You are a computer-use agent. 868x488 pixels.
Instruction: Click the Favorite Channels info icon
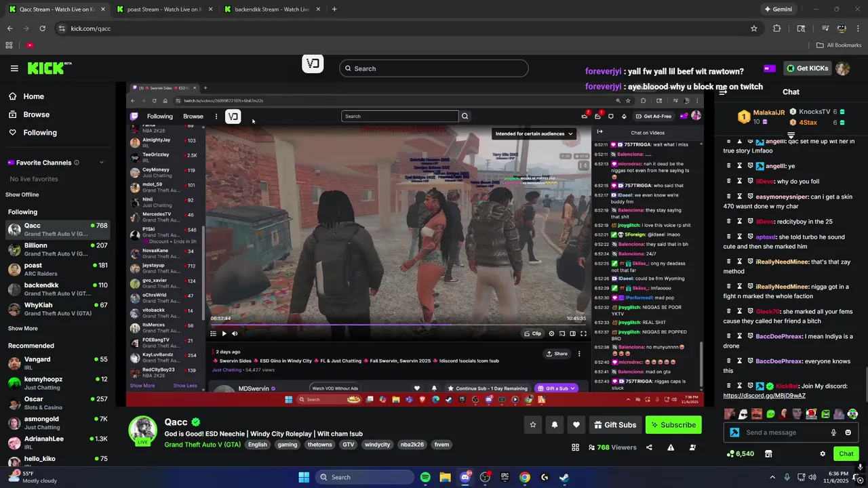click(x=76, y=163)
